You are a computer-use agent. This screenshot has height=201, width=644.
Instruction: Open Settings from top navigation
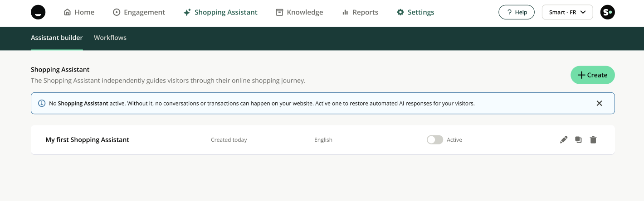[x=415, y=12]
